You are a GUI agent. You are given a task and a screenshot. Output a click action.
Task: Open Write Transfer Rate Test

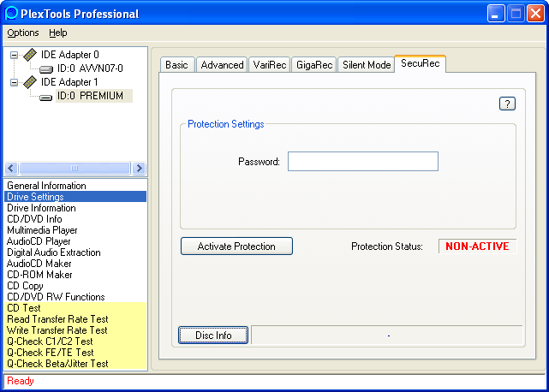click(75, 330)
